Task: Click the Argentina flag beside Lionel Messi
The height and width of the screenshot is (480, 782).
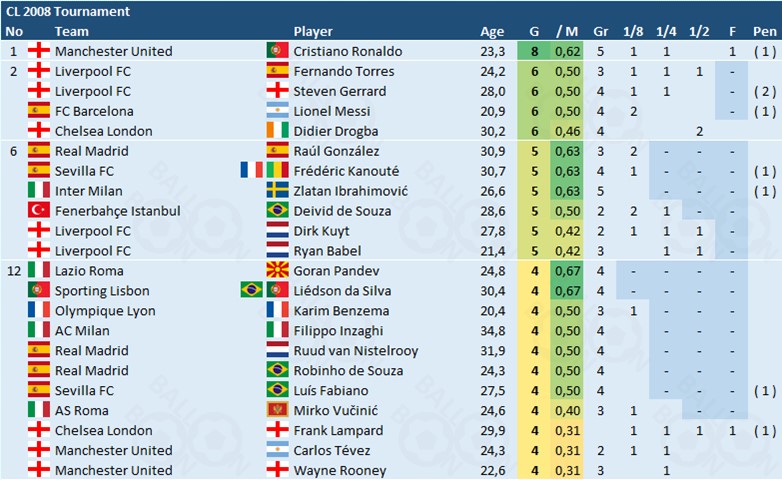Action: tap(278, 111)
